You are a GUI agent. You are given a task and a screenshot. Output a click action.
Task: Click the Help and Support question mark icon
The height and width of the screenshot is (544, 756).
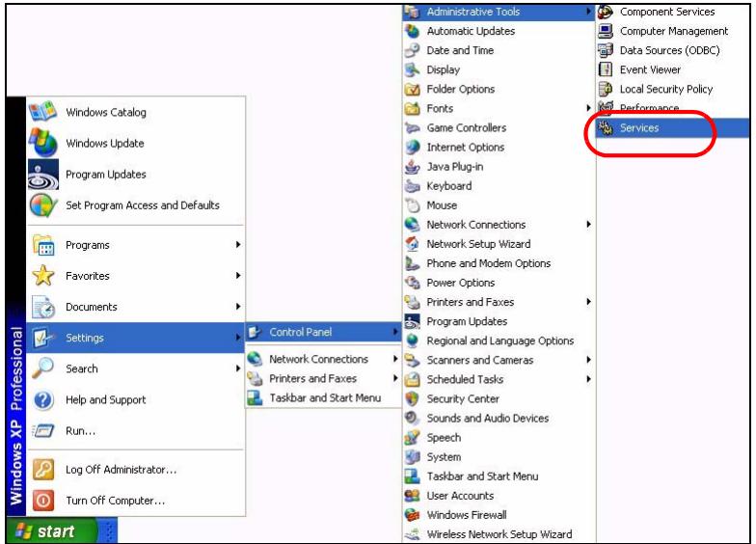[42, 399]
